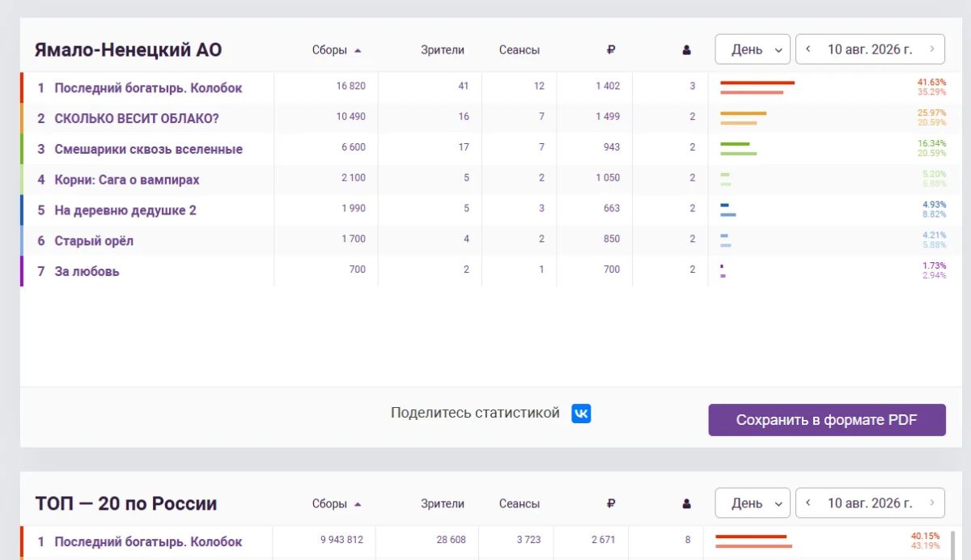971x560 pixels.
Task: Open Последний богатырь. Колобок in TOP-20 Russia list
Action: (148, 541)
